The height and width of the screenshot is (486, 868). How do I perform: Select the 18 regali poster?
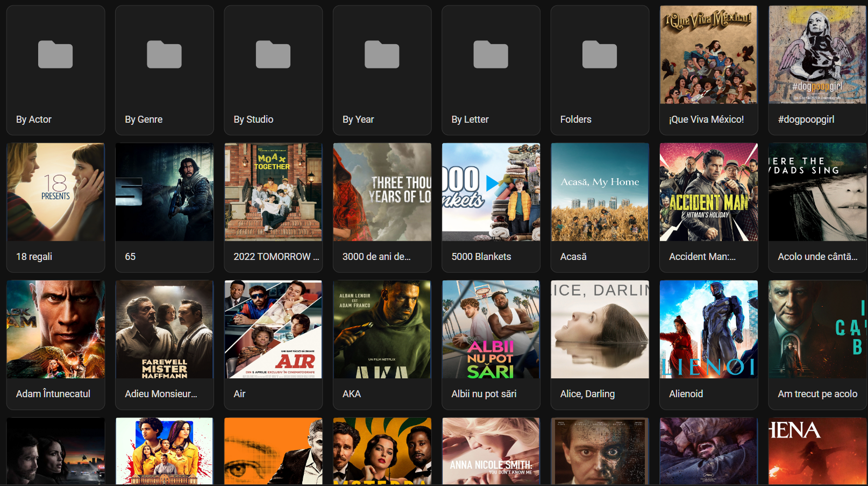pos(55,192)
